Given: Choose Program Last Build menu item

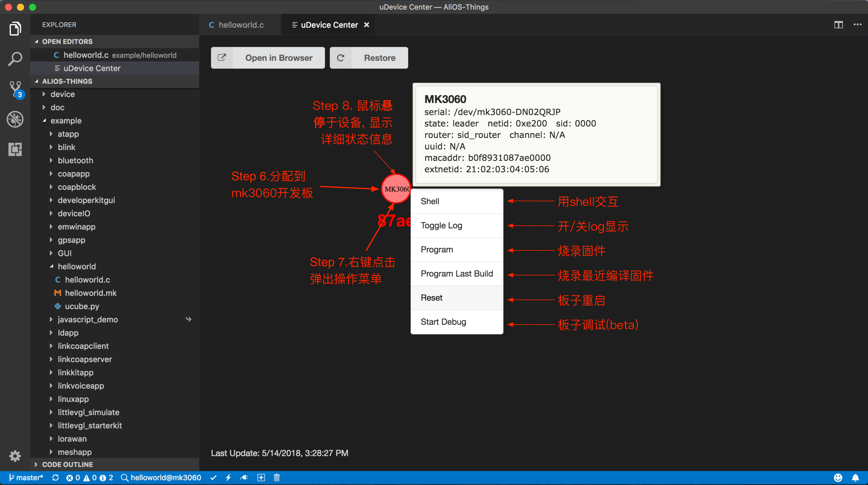Looking at the screenshot, I should [x=457, y=274].
